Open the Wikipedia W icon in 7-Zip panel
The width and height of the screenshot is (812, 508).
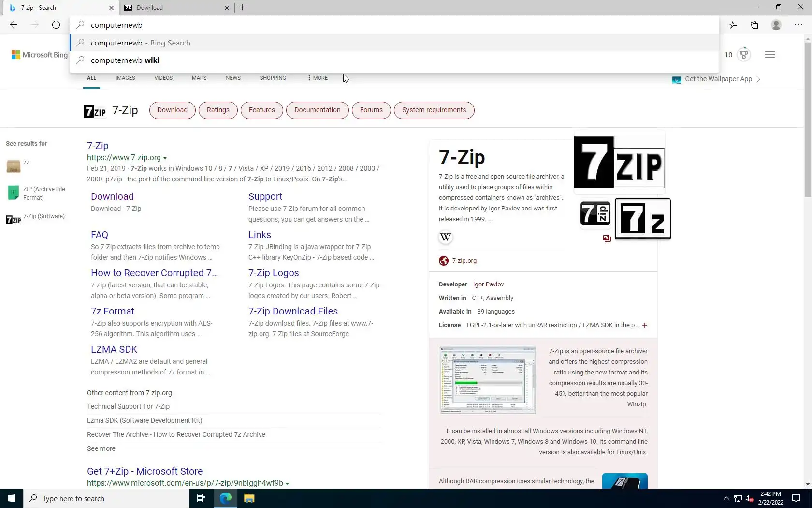[x=446, y=237]
